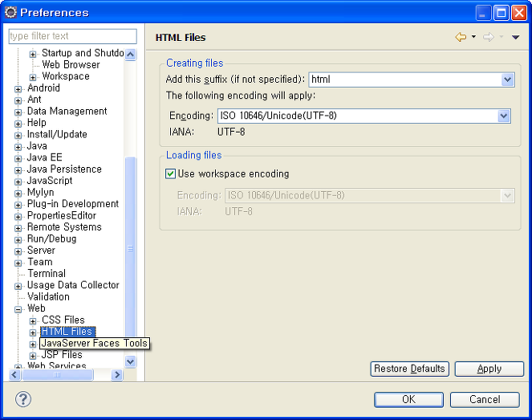Viewport: 532px width, 420px height.
Task: Expand the Java EE node
Action: pos(18,159)
